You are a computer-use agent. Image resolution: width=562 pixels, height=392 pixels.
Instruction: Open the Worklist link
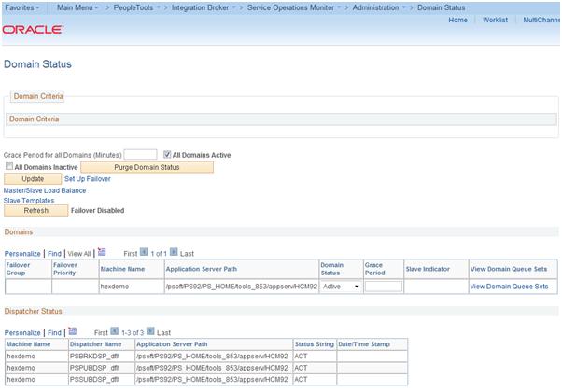[495, 20]
